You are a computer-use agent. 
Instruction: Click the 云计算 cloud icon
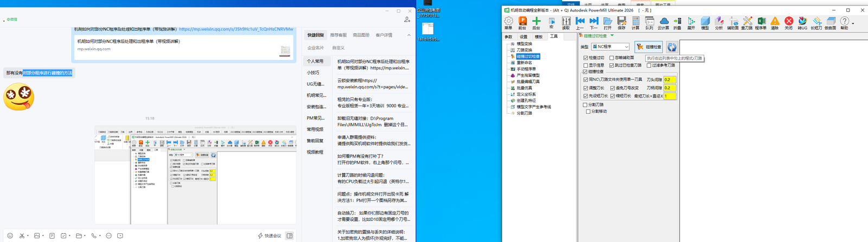click(663, 22)
